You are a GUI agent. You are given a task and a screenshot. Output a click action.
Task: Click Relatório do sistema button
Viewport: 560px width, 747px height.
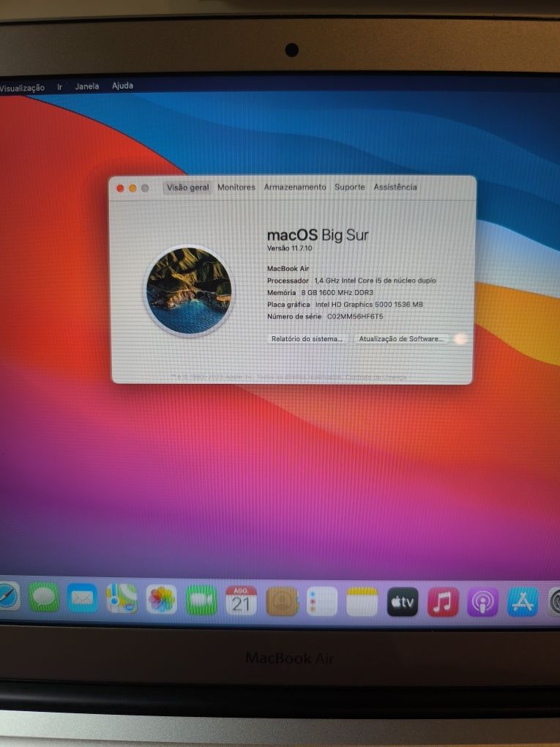pos(307,339)
